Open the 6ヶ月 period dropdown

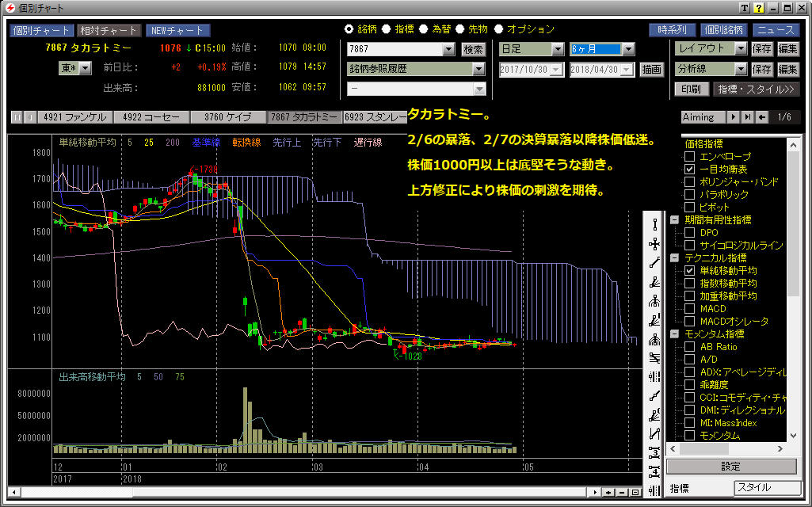(628, 49)
